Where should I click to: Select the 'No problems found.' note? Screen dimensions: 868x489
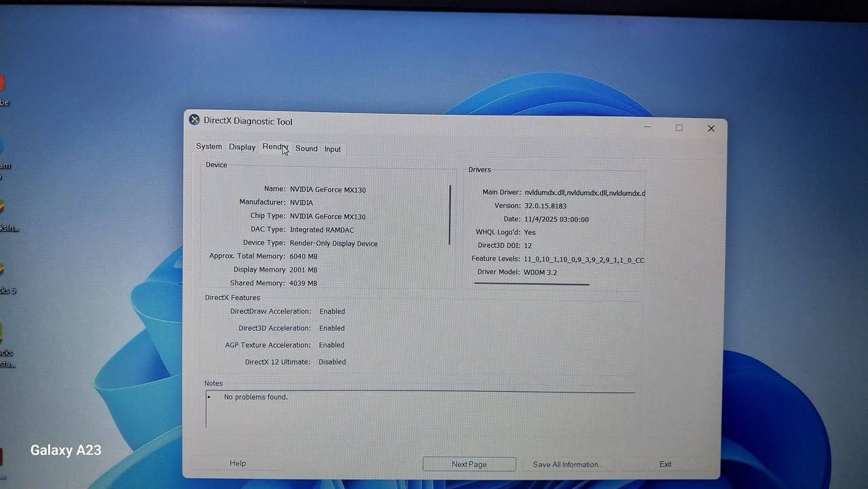tap(256, 397)
